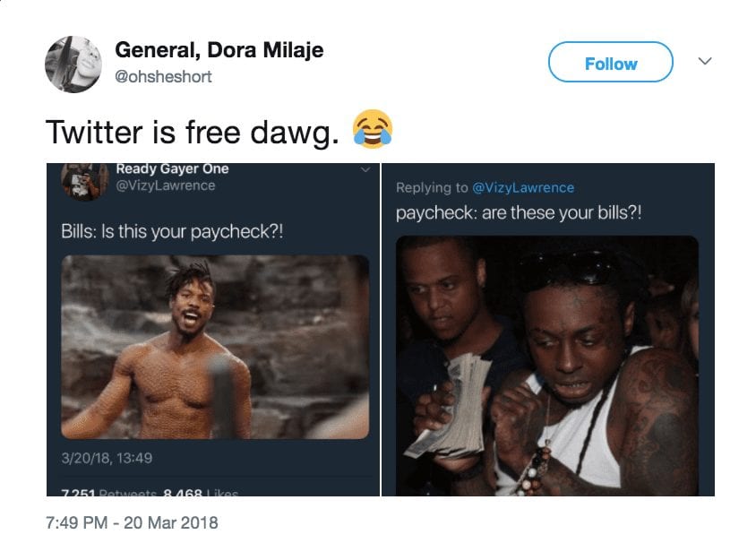
Task: Open the shirtless man GIF thumbnail
Action: [x=215, y=347]
